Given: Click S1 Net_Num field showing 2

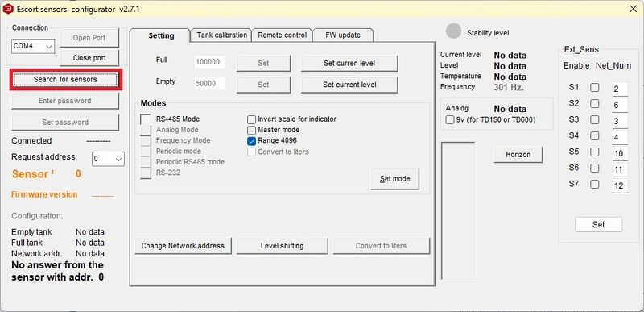Looking at the screenshot, I should (x=620, y=89).
